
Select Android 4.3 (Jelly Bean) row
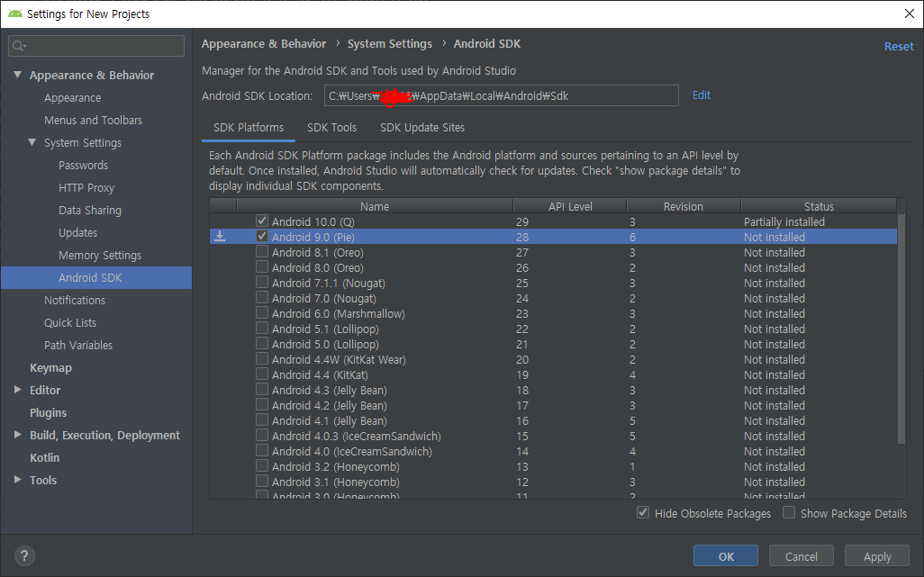tap(553, 391)
